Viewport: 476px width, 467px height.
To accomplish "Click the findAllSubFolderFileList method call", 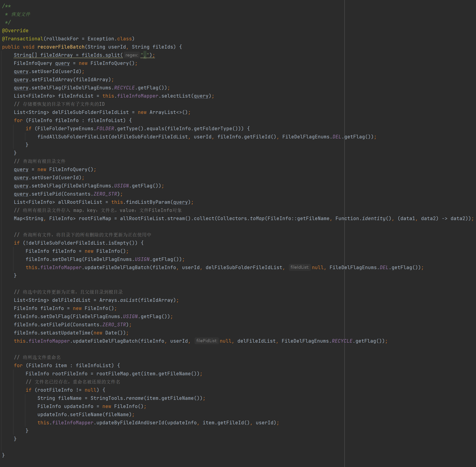I will (x=73, y=137).
